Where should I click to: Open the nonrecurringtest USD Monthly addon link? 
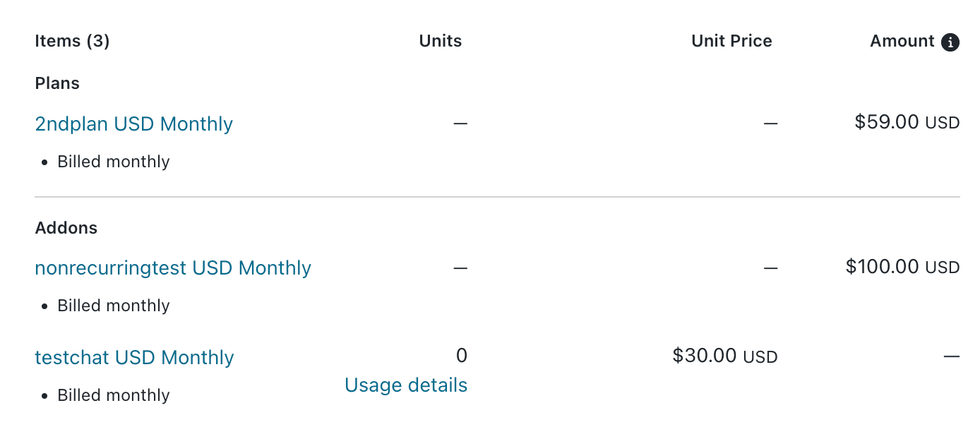point(173,268)
